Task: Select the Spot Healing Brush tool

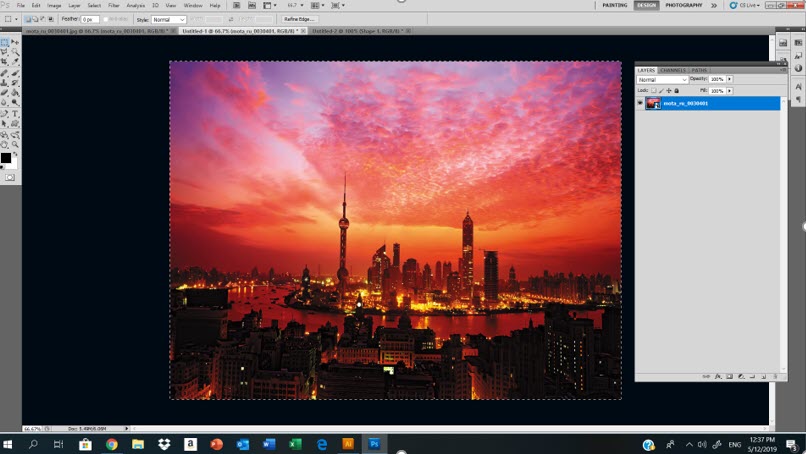Action: 5,73
